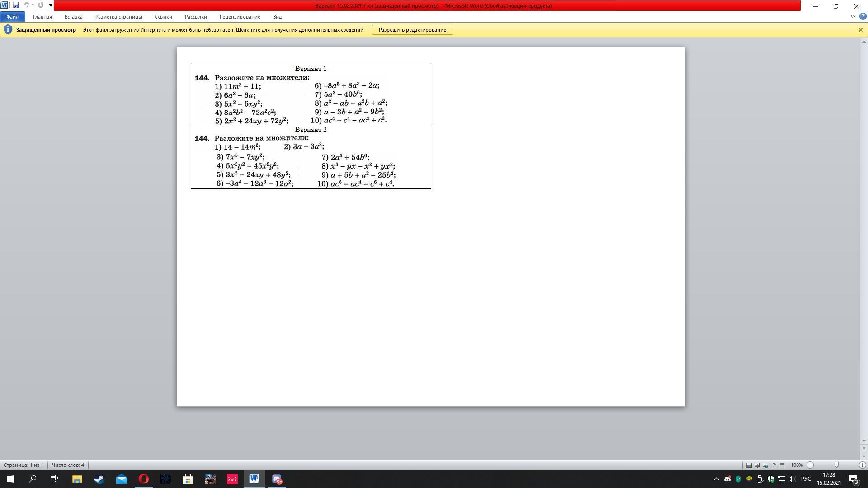Select Print Layout view icon in status bar
The image size is (868, 488).
pos(749,465)
